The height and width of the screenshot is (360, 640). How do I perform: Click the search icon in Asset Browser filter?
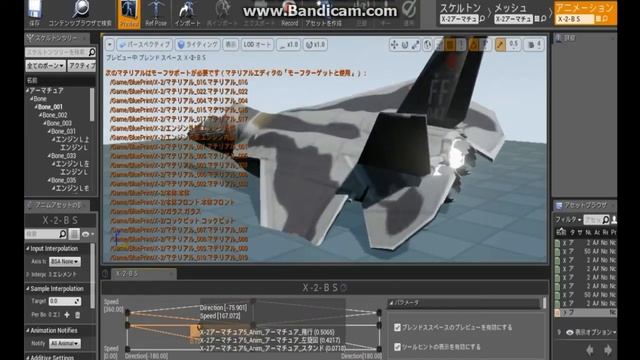[x=606, y=220]
